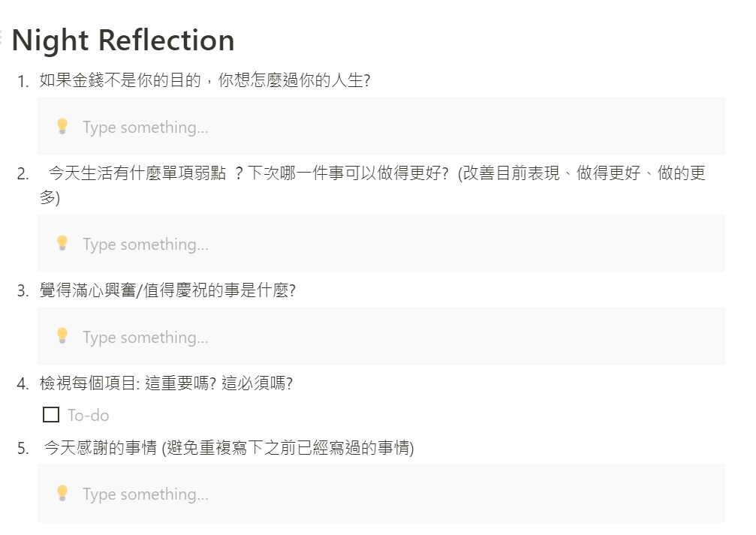Click the question text 今天生活有什麼單項弱點

coord(137,173)
